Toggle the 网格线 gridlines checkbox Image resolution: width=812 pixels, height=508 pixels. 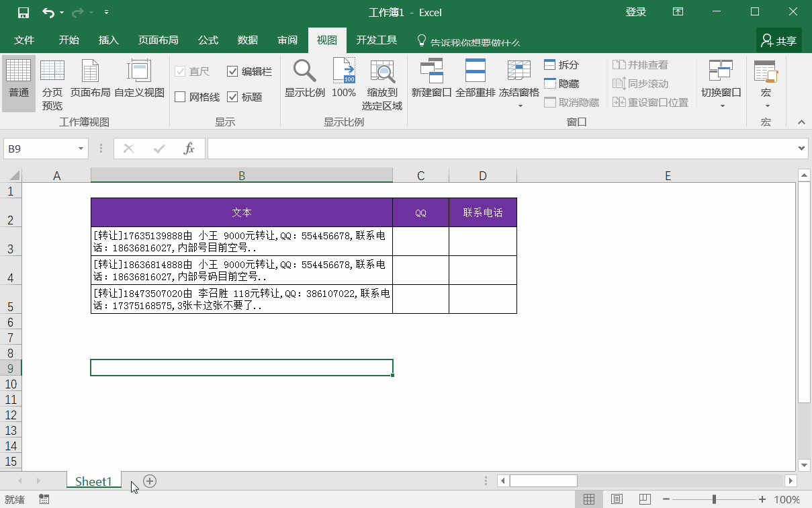pyautogui.click(x=180, y=97)
